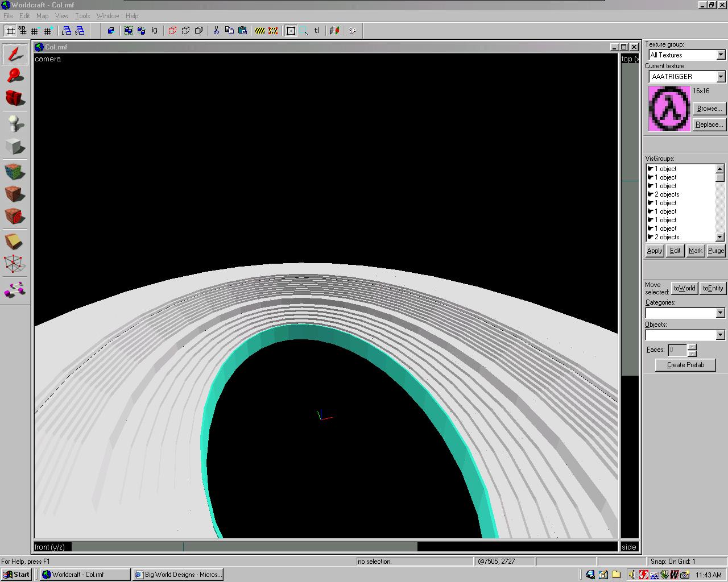The width and height of the screenshot is (728, 582).
Task: Expand the Categories combo box
Action: pyautogui.click(x=720, y=313)
